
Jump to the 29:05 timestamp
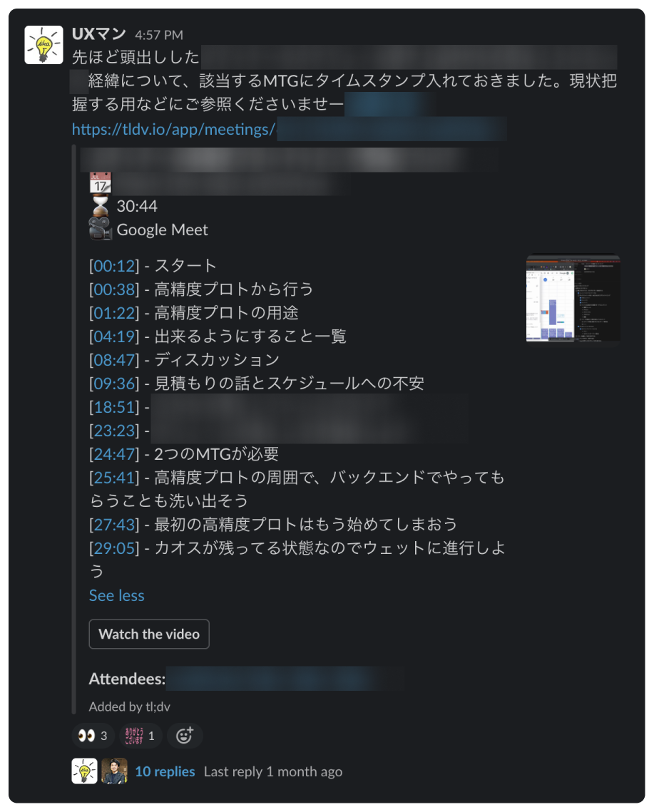tap(114, 548)
